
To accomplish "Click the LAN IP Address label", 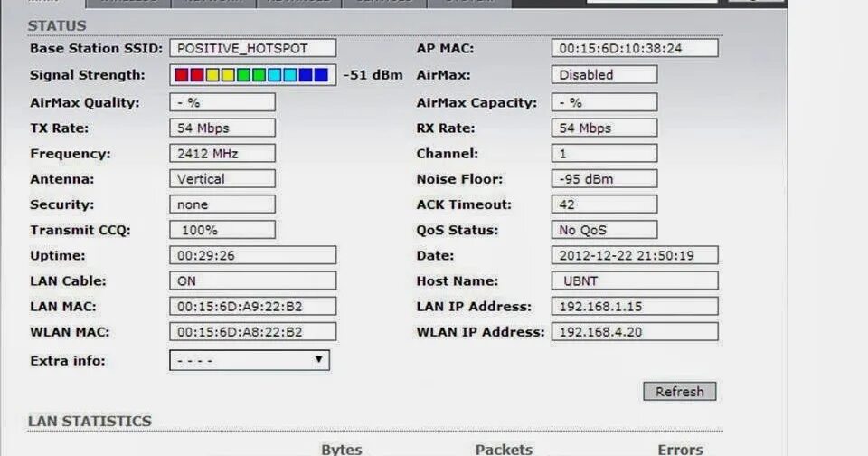I will pyautogui.click(x=474, y=307).
